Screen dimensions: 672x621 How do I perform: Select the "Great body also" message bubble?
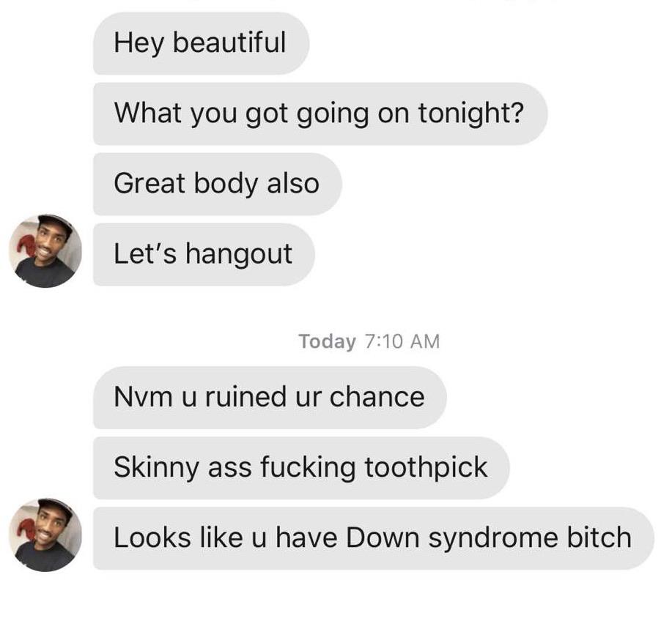pyautogui.click(x=218, y=184)
